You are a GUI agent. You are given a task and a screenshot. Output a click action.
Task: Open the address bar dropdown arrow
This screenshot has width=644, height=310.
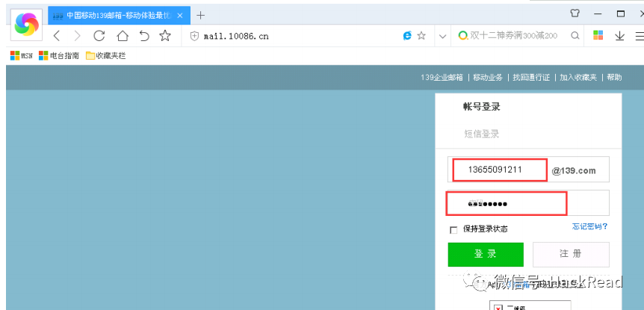point(442,37)
